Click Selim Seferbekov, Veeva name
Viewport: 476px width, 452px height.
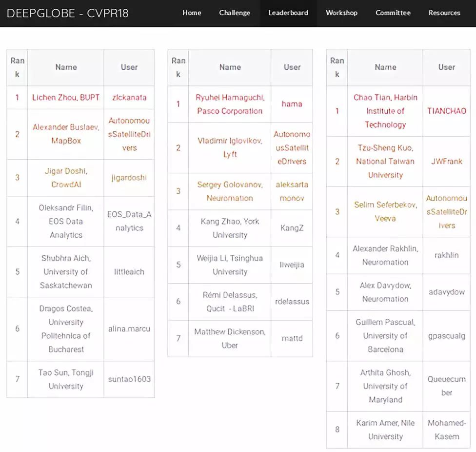385,211
